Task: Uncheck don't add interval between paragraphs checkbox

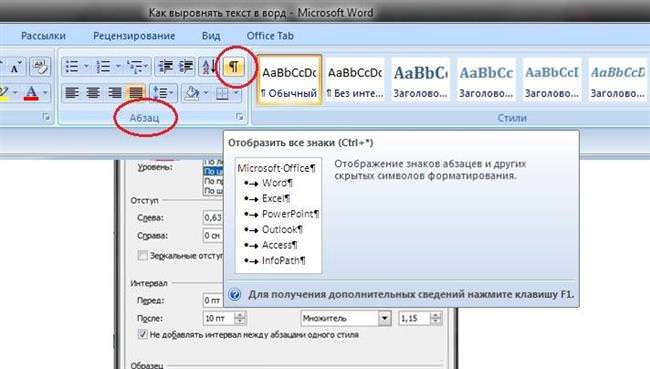Action: pyautogui.click(x=142, y=334)
